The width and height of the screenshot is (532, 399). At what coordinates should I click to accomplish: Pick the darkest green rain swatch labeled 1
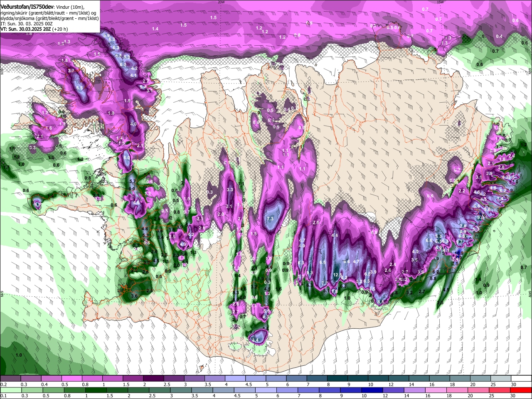pyautogui.click(x=96, y=390)
